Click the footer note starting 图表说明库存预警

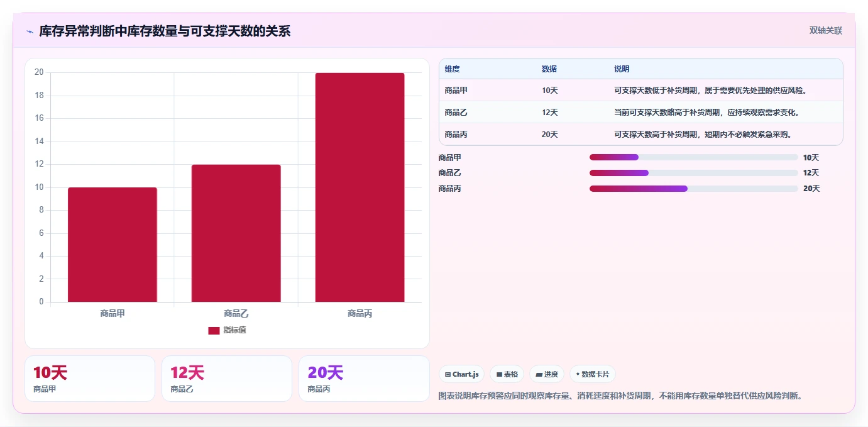[x=620, y=396]
